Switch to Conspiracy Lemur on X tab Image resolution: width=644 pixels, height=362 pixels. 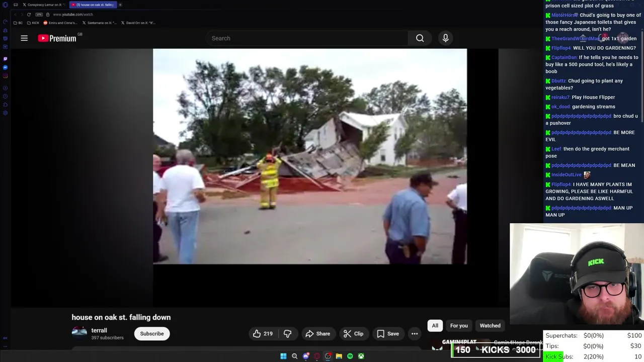[x=44, y=5]
